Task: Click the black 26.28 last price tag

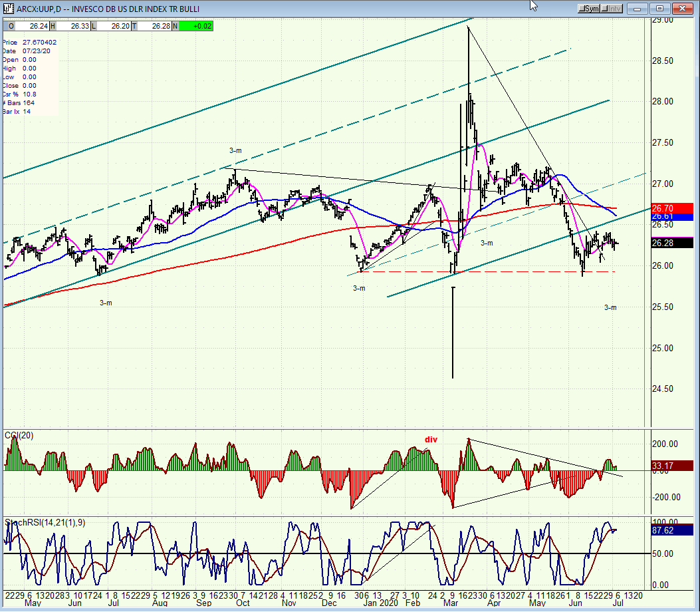Action: (x=672, y=243)
